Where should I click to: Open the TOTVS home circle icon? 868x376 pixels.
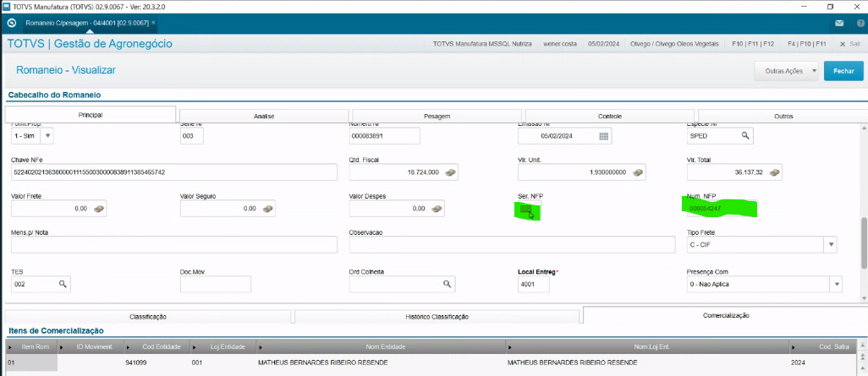[x=12, y=23]
